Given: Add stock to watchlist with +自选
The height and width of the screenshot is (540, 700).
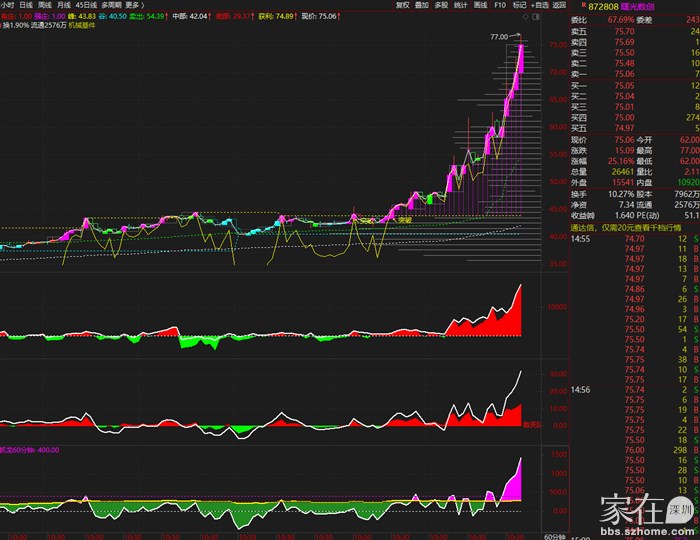Looking at the screenshot, I should pyautogui.click(x=540, y=5).
